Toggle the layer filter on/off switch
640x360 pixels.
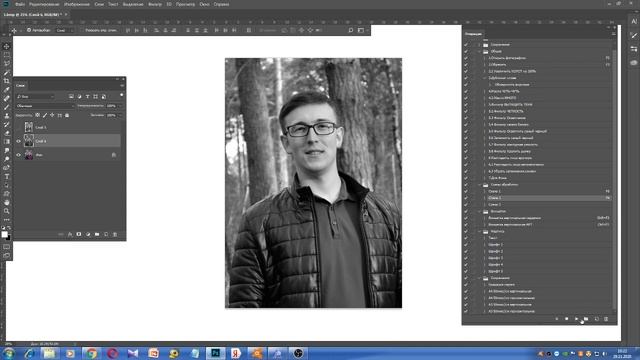click(x=121, y=95)
